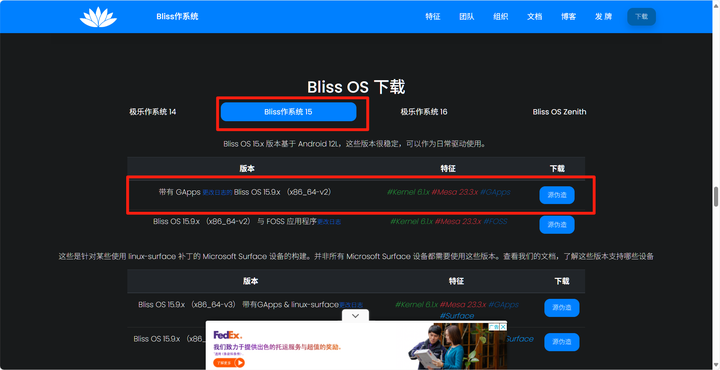720x370 pixels.
Task: Click the #Mesa 23.3.x tag in GApps row
Action: click(x=455, y=192)
